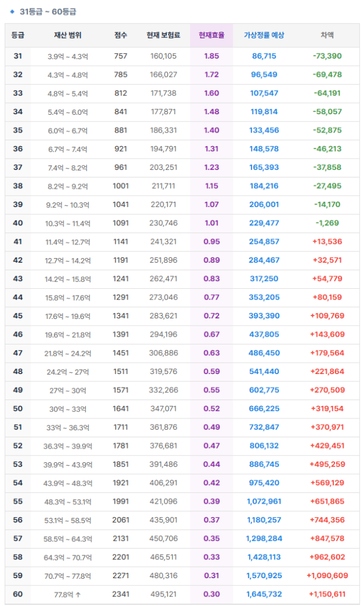Click the -73,390 difference value
Image resolution: width=364 pixels, height=606 pixels.
[x=327, y=56]
